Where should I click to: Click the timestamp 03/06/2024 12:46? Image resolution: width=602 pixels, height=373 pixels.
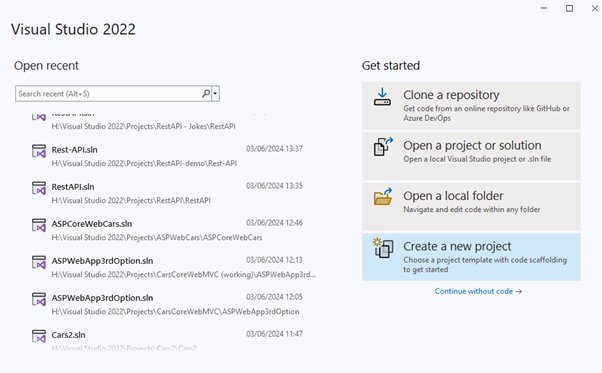(x=274, y=223)
